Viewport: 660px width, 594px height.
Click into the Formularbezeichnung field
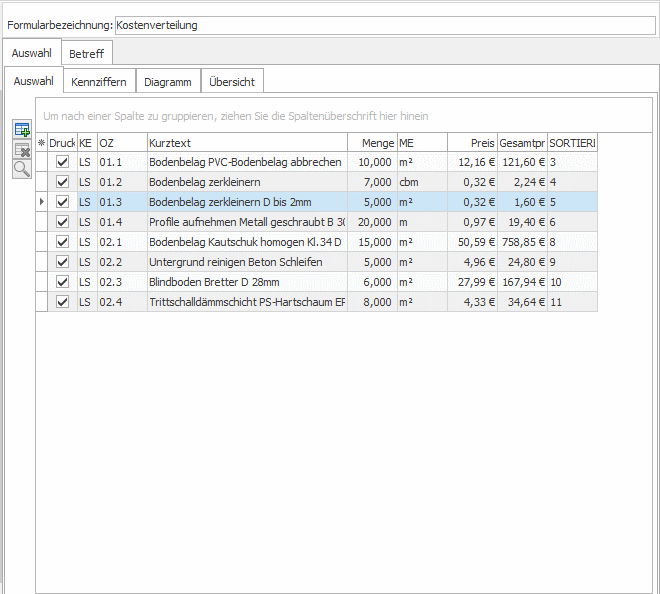point(385,25)
